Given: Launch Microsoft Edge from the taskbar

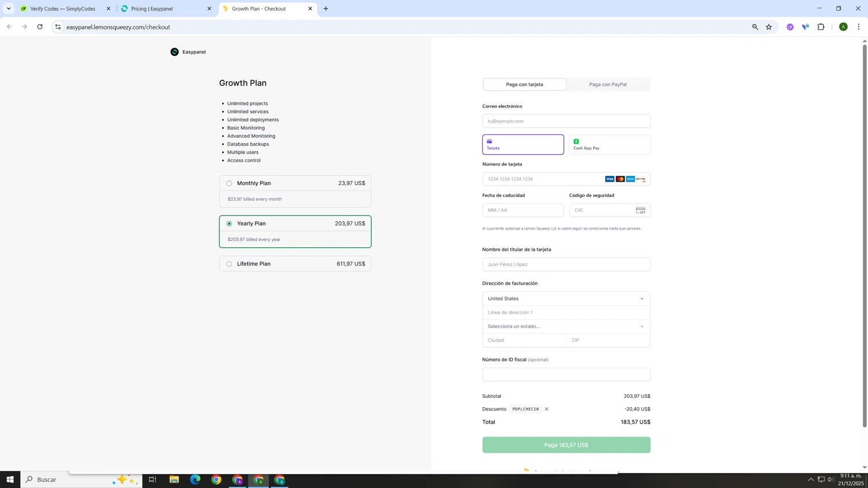Looking at the screenshot, I should click(195, 479).
